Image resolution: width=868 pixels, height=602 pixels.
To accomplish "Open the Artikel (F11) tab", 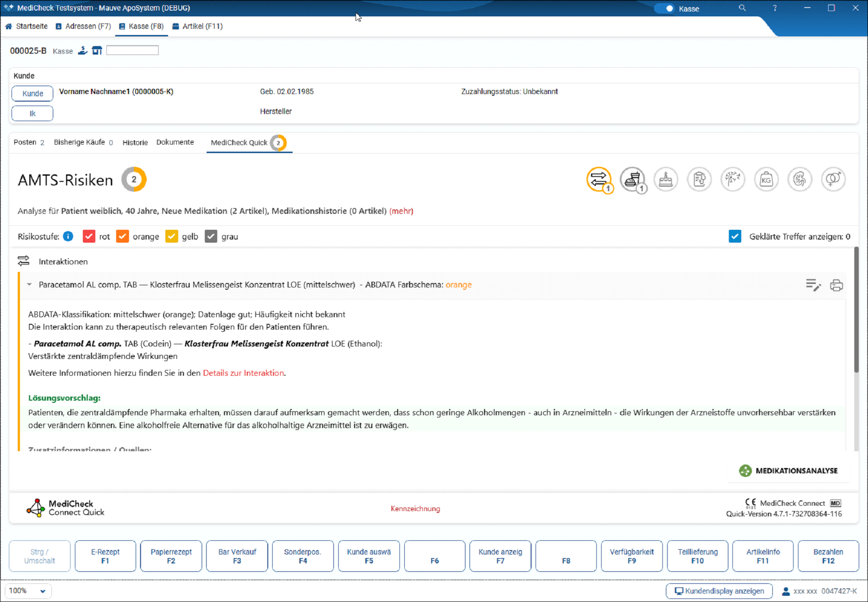I will click(x=197, y=26).
